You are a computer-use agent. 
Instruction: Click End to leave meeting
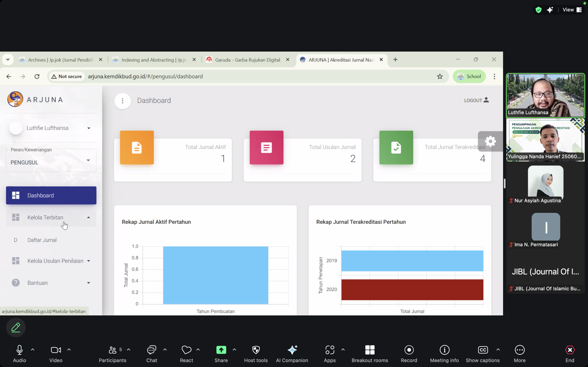click(x=570, y=353)
